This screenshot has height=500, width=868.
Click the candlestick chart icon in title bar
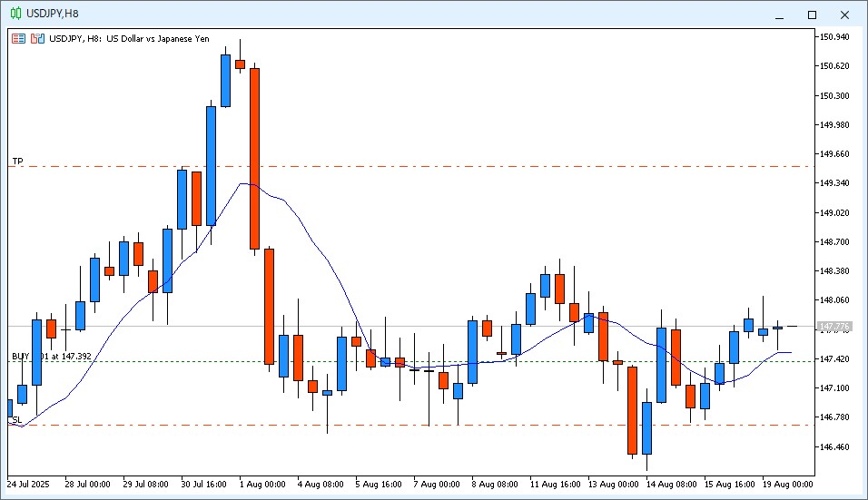click(15, 14)
